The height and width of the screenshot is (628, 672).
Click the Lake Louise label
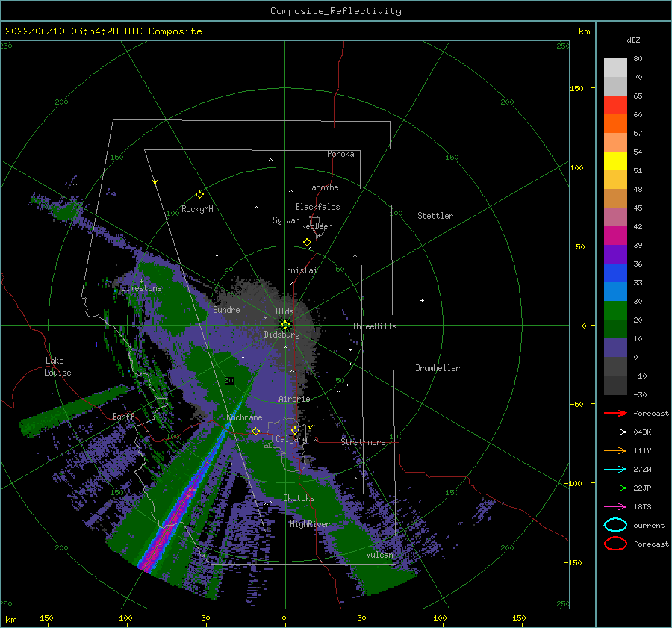pyautogui.click(x=57, y=367)
